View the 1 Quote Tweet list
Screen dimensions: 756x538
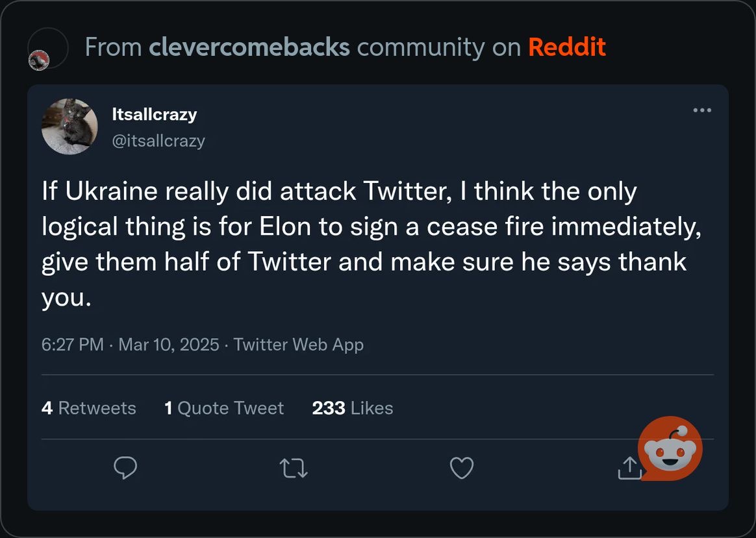pyautogui.click(x=224, y=408)
